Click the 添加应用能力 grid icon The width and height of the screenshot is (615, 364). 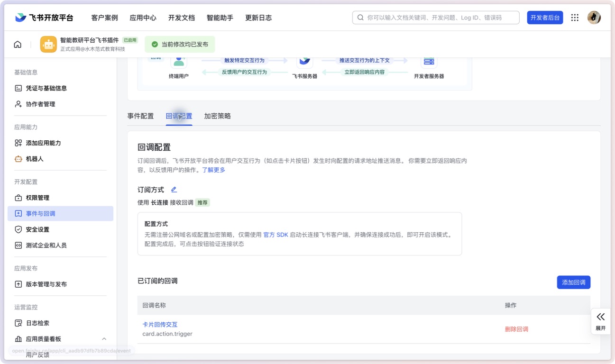click(18, 143)
